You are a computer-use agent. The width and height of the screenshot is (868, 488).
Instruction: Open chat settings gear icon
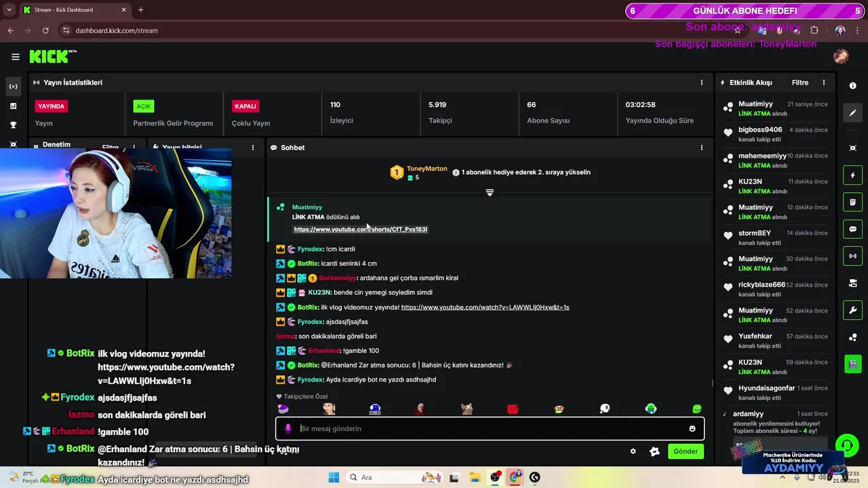[x=633, y=451]
